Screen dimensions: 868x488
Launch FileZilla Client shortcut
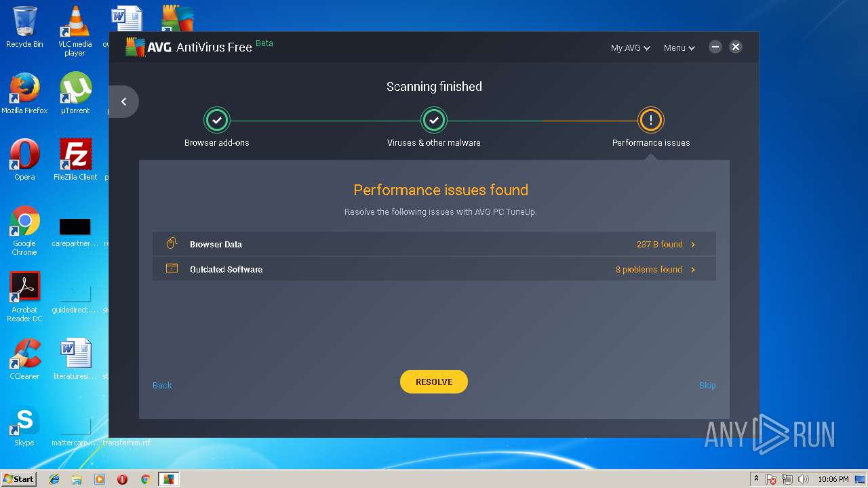(x=75, y=160)
